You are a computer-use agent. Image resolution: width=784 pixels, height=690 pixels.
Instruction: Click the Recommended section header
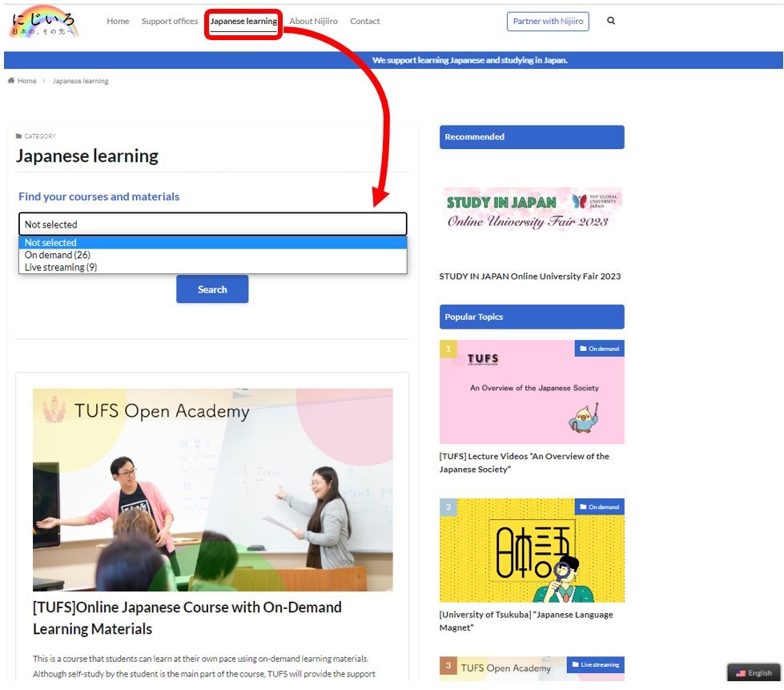tap(532, 136)
